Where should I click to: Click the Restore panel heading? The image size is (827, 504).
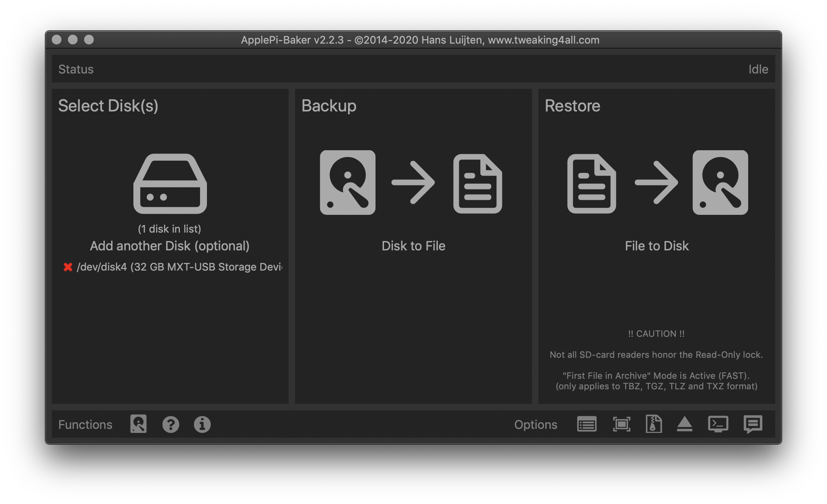572,106
